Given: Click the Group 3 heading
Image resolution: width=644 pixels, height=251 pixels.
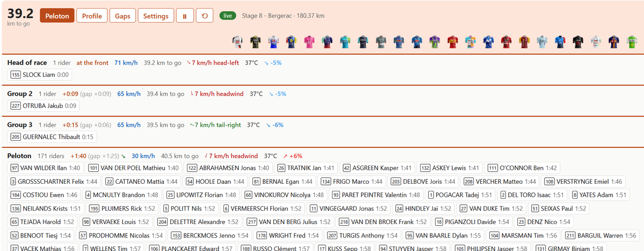Looking at the screenshot, I should (x=20, y=125).
